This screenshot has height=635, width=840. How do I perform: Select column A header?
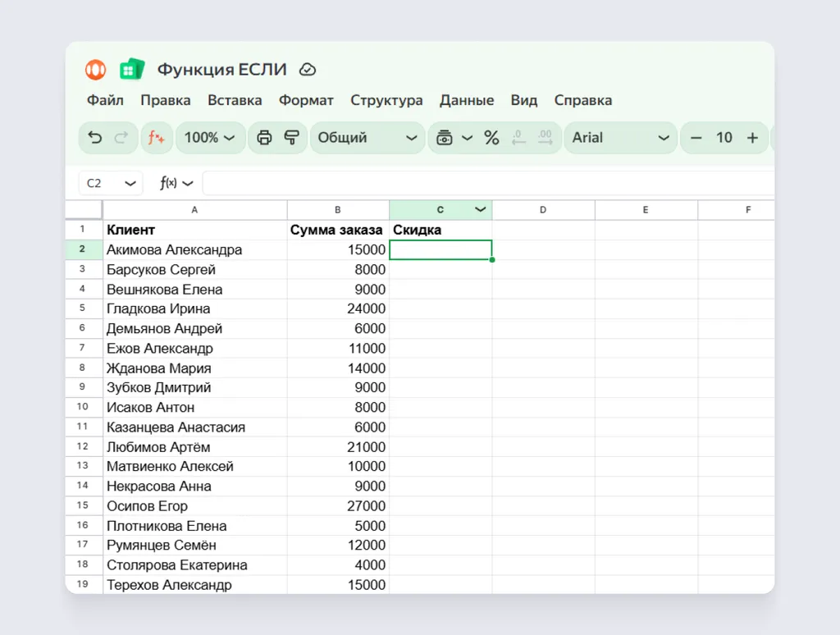click(195, 209)
